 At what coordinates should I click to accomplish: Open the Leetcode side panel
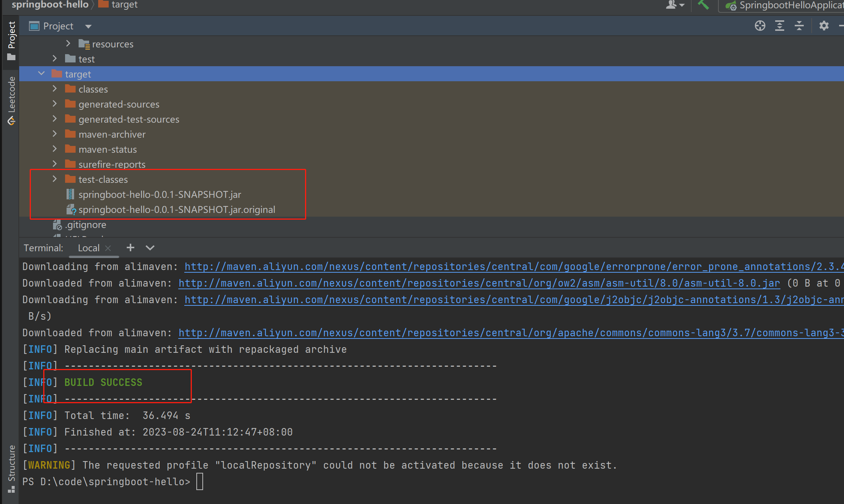(11, 100)
